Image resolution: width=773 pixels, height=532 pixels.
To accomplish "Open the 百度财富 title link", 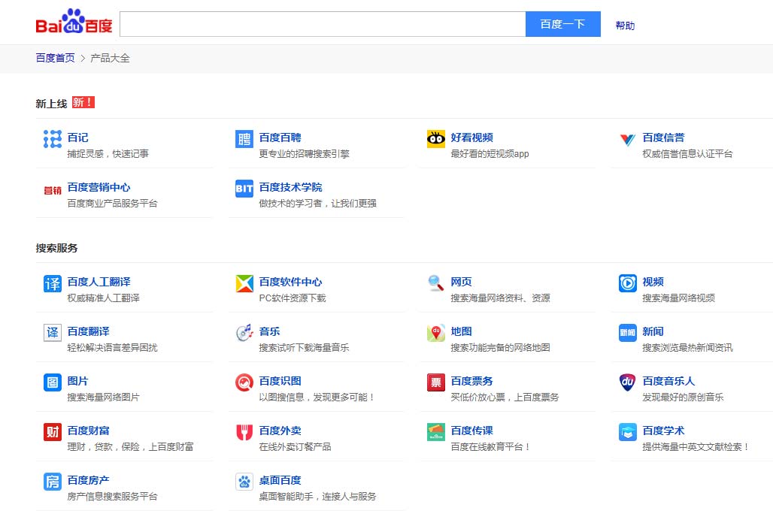I will (x=88, y=431).
